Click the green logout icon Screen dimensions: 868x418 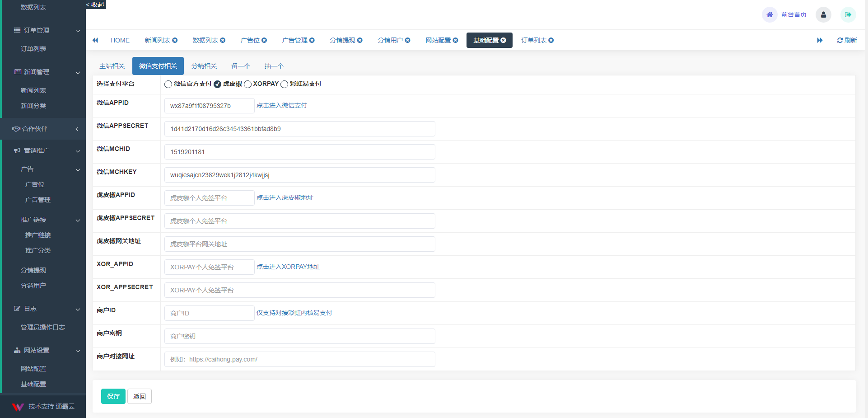tap(848, 14)
